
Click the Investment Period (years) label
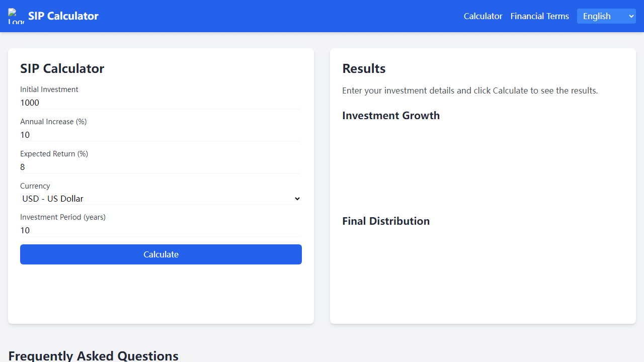(63, 217)
